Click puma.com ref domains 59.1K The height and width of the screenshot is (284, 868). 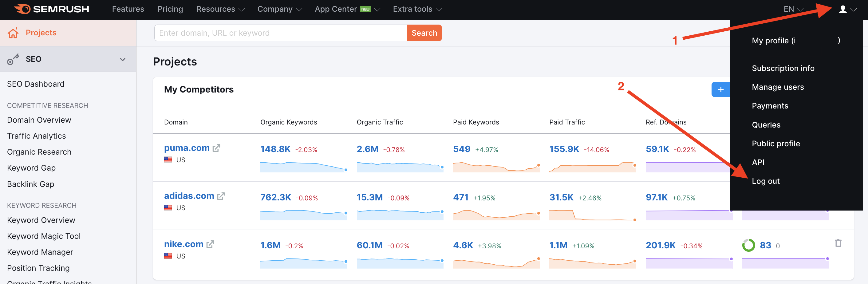pyautogui.click(x=657, y=149)
